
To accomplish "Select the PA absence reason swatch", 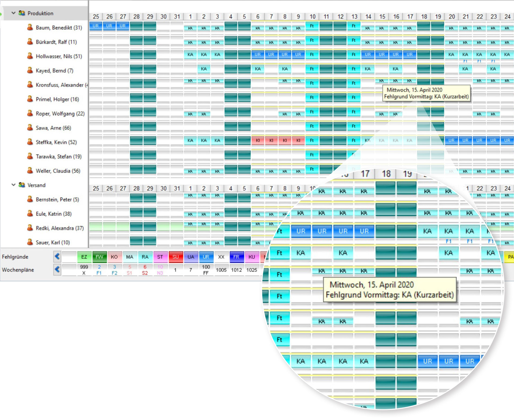I will tap(509, 257).
